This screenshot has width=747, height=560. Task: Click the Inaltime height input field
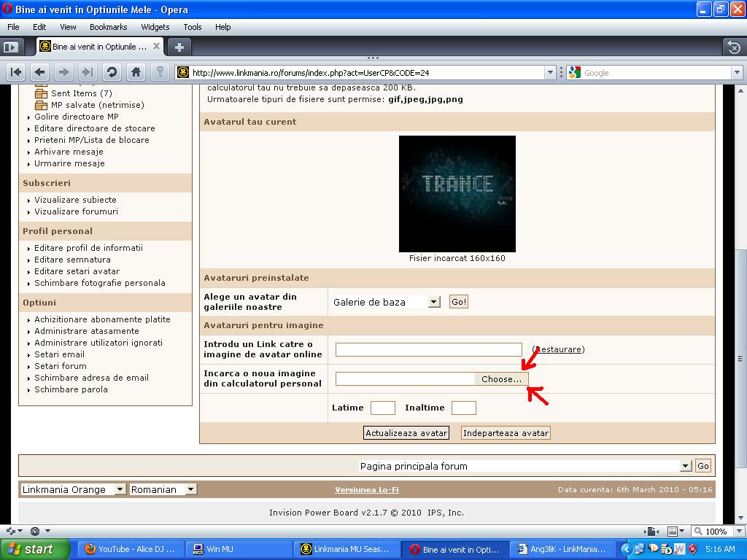pyautogui.click(x=463, y=408)
